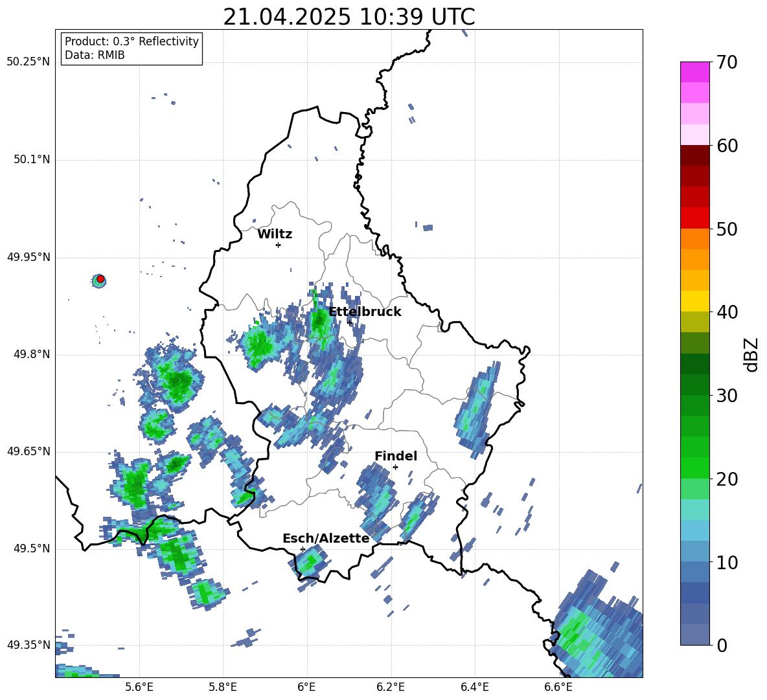Click the magenta 70 dBZ colorbar segment

tap(694, 72)
